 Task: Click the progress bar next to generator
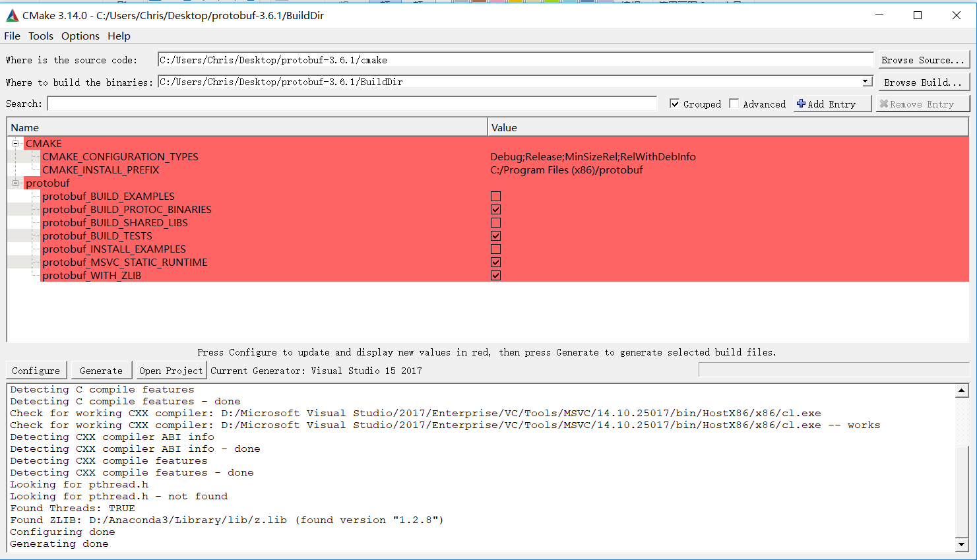coord(834,370)
